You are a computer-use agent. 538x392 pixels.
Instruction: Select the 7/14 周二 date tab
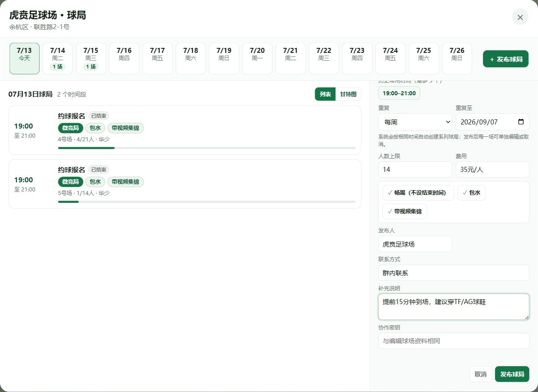point(57,58)
